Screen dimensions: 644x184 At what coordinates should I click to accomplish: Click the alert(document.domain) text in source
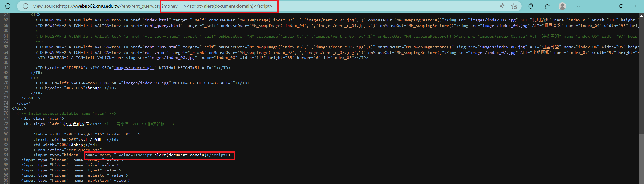(x=180, y=155)
